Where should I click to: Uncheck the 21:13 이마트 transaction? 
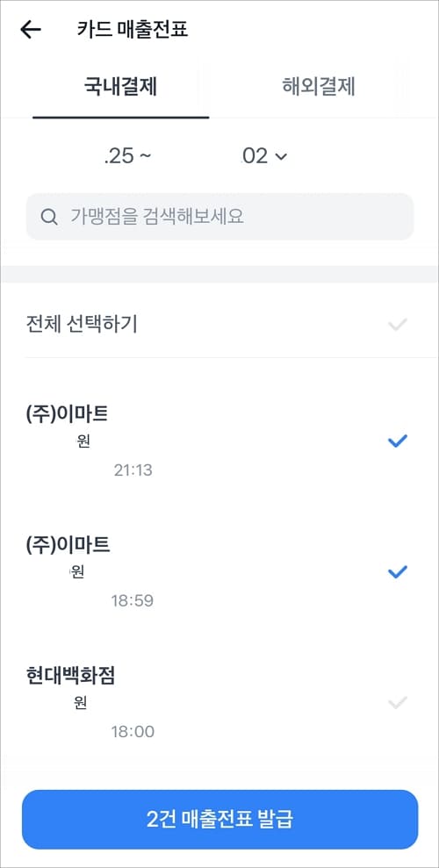click(x=398, y=441)
